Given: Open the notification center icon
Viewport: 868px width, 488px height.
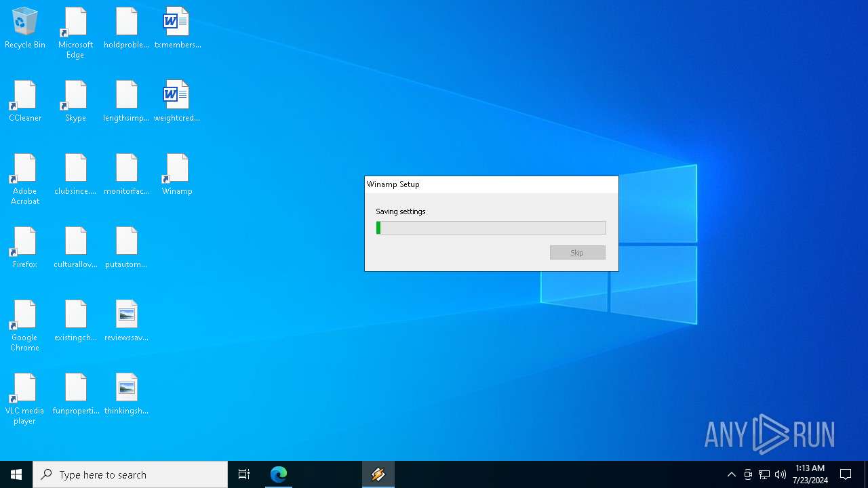Looking at the screenshot, I should 846,474.
